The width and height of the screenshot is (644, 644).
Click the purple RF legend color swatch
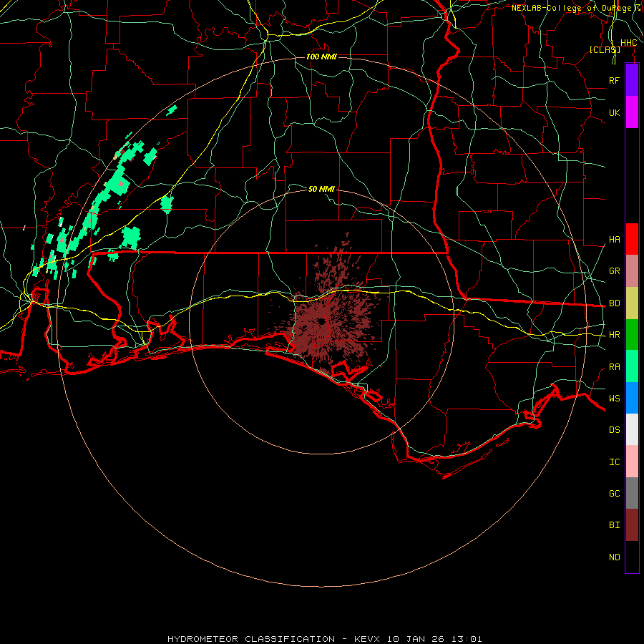632,80
